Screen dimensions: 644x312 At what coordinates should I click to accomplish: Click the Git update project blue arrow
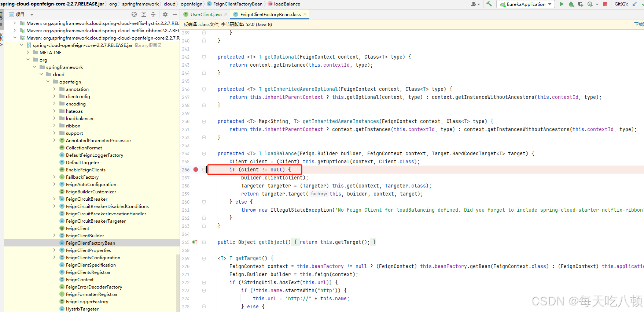tap(634, 4)
